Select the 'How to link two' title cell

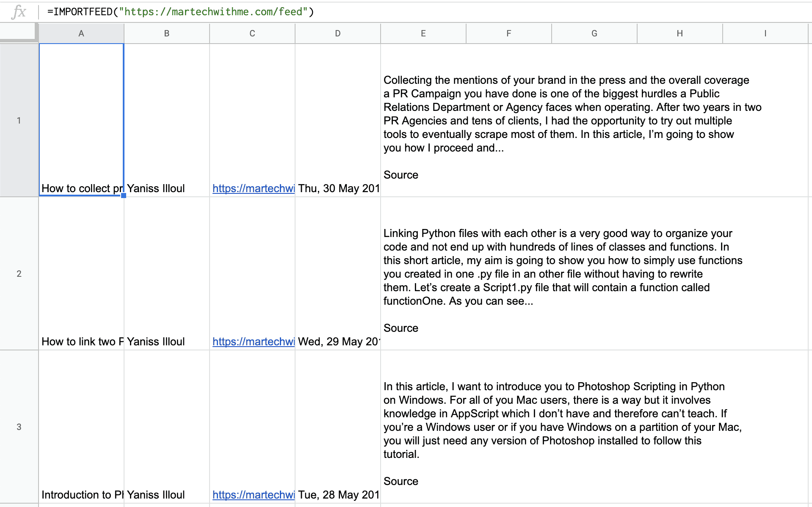coord(81,273)
